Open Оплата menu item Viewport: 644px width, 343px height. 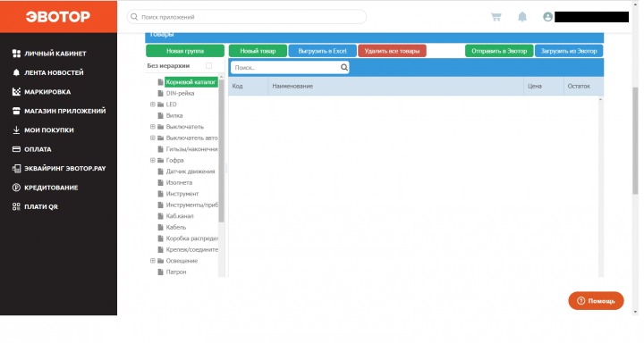(38, 149)
